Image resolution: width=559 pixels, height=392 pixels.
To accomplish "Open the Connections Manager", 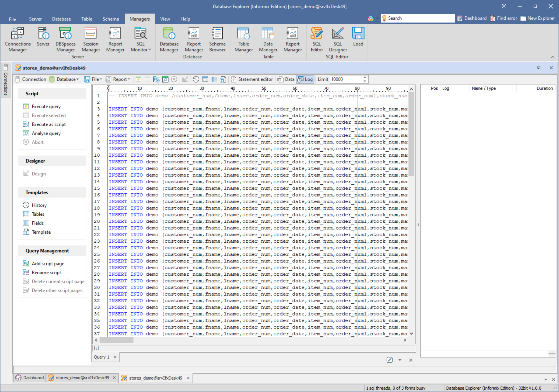I will click(x=18, y=40).
